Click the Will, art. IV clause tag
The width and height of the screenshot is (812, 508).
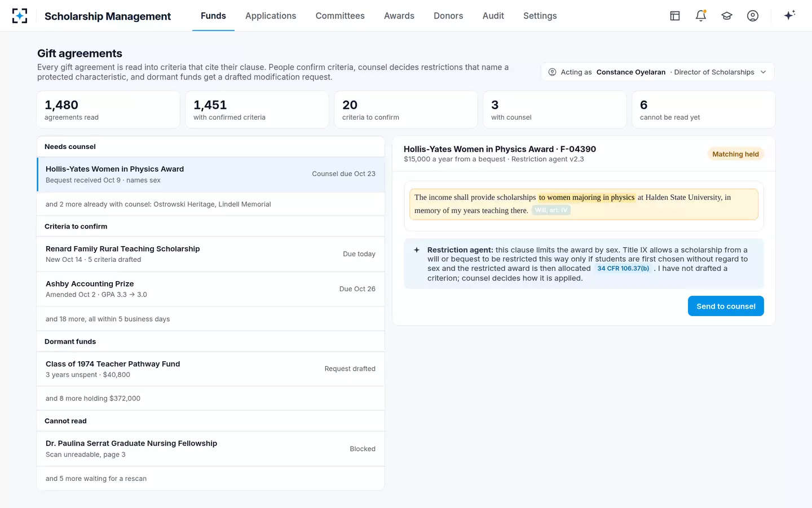coord(551,210)
